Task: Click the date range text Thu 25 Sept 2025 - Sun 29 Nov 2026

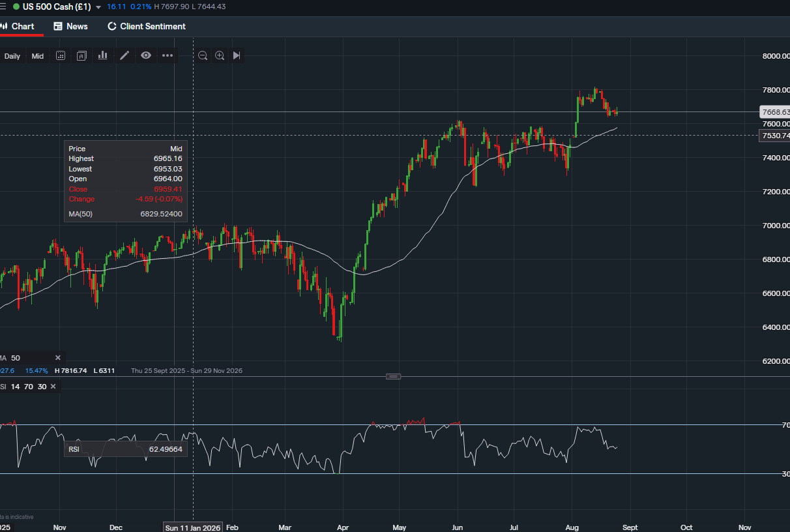Action: pos(186,370)
